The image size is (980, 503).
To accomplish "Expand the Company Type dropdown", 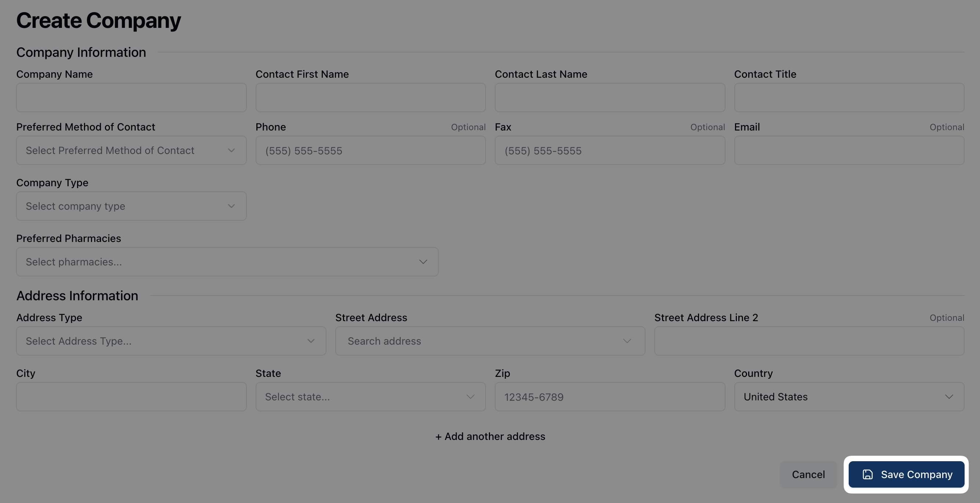I will [x=131, y=206].
